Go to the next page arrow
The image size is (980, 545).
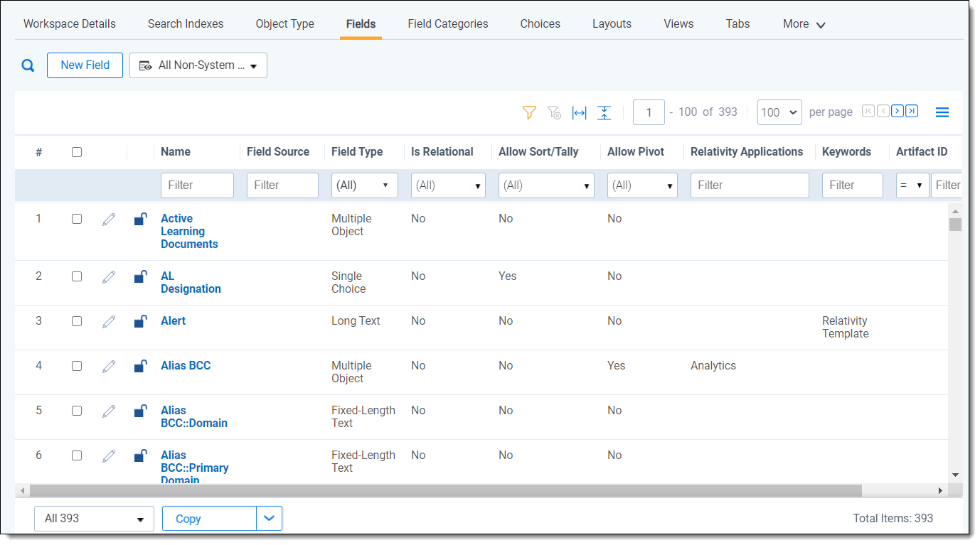(x=898, y=111)
